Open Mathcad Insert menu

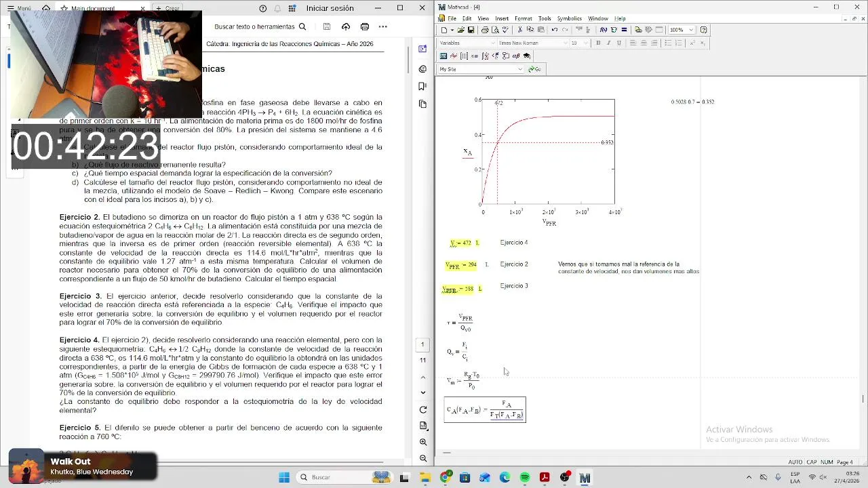click(502, 18)
